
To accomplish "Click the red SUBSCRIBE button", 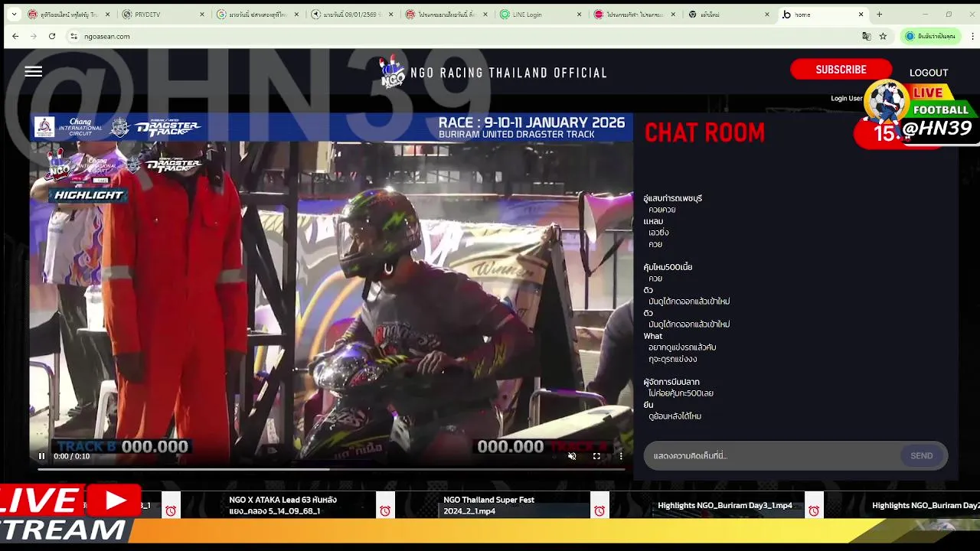I will [x=841, y=70].
